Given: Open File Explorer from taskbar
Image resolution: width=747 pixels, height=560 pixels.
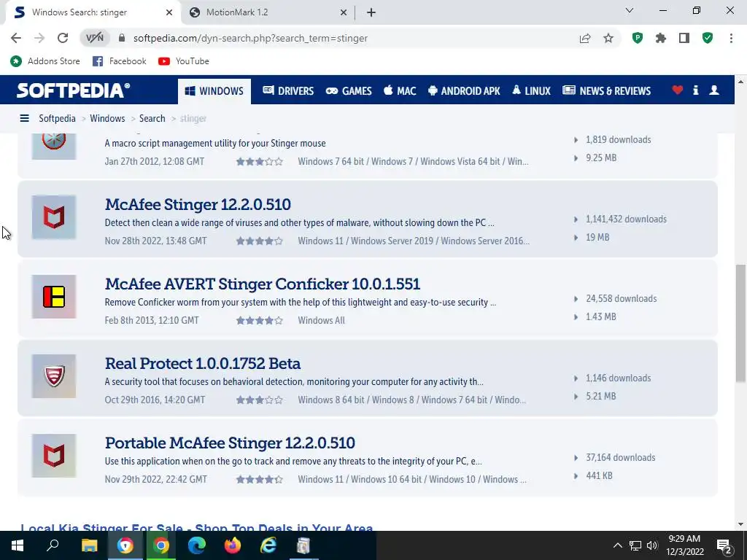Looking at the screenshot, I should coord(89,545).
